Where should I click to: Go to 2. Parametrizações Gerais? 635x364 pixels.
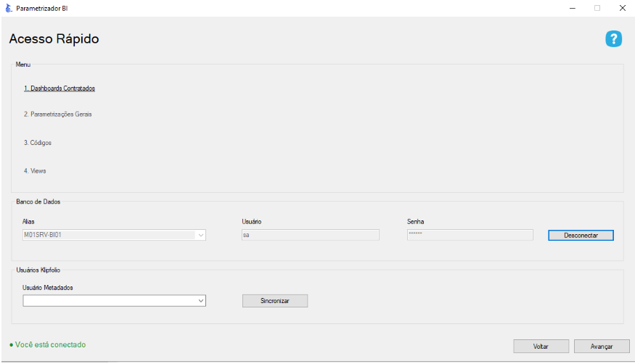pos(58,115)
